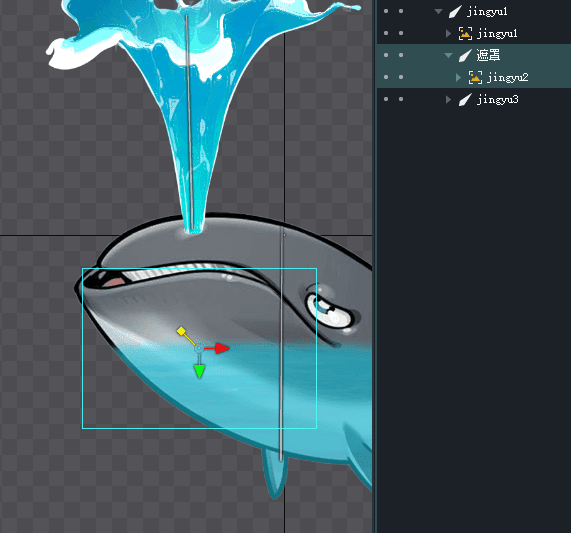Click the bone icon next to 遮罩
The width and height of the screenshot is (571, 533).
coord(465,55)
